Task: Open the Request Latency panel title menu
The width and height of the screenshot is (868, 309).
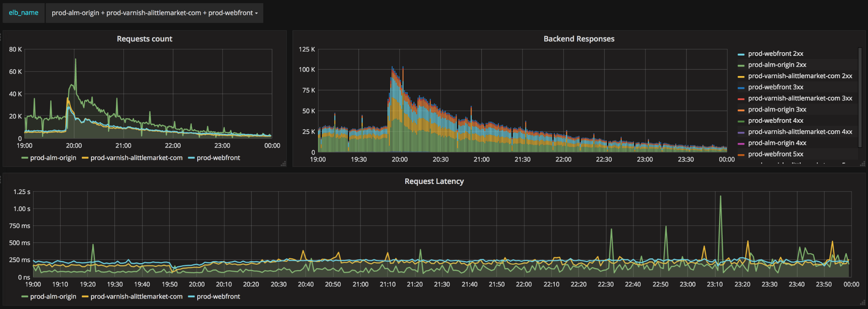Action: (434, 181)
